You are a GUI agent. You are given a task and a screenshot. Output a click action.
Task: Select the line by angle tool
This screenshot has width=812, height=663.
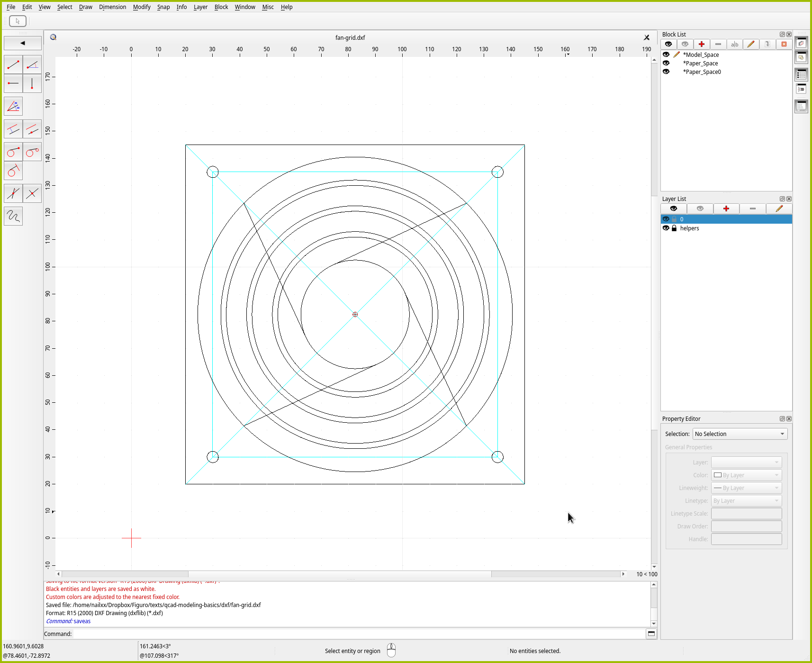(32, 64)
